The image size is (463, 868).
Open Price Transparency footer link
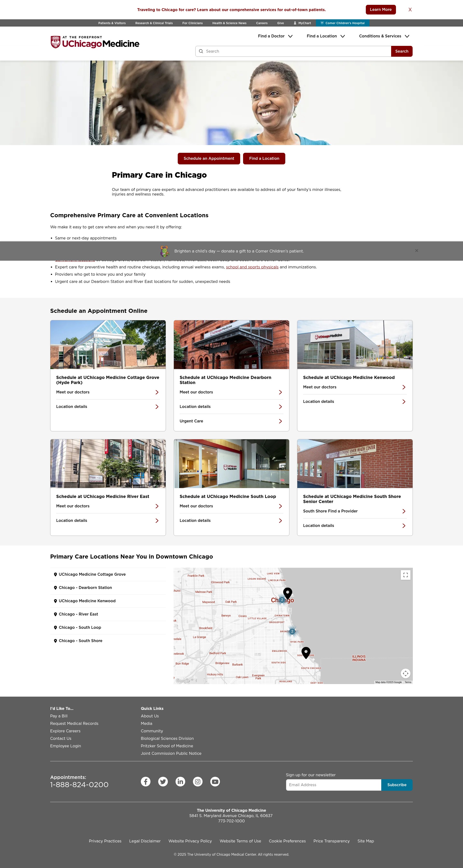[x=331, y=841]
